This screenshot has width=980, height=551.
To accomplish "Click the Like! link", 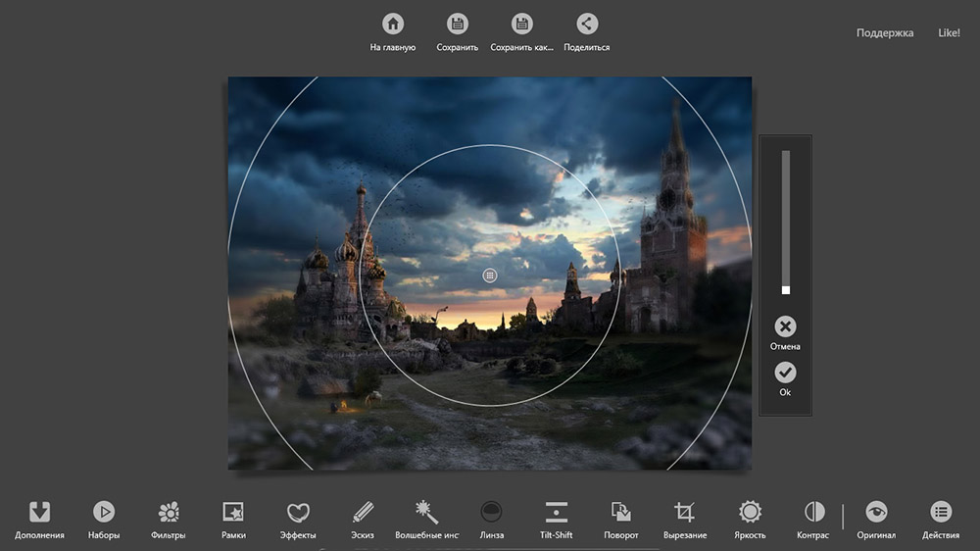I will coord(949,33).
